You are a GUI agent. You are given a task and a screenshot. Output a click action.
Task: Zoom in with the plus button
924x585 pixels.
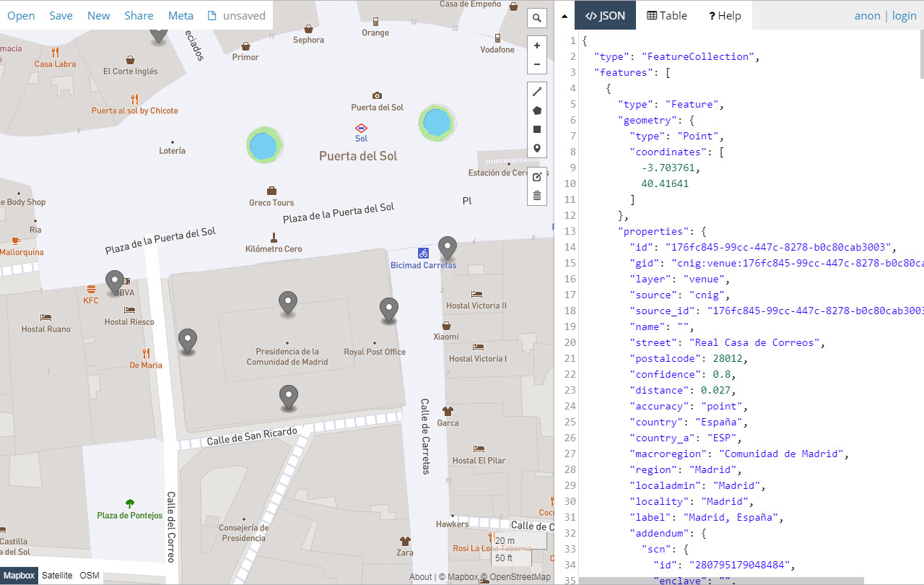[537, 45]
